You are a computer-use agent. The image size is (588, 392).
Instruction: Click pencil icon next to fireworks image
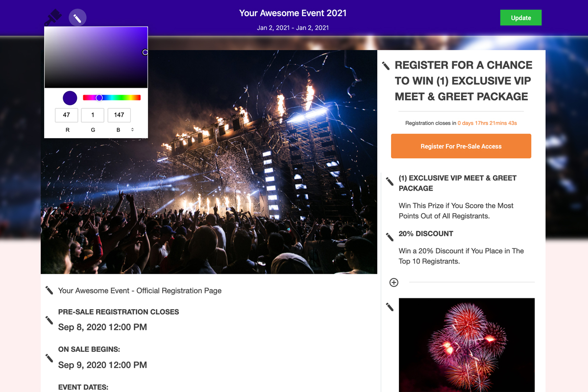[390, 307]
